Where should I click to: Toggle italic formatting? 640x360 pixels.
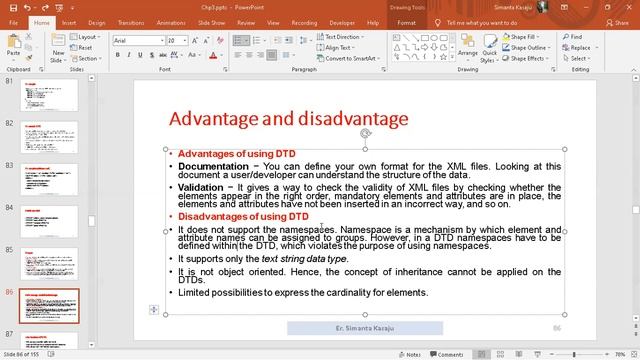pos(129,55)
